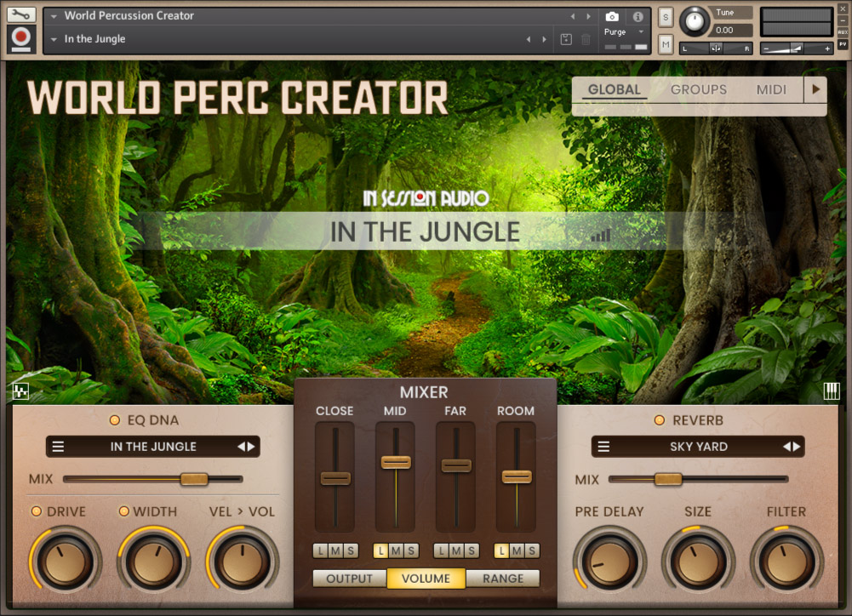The height and width of the screenshot is (616, 852).
Task: Click the PV button in header
Action: (x=843, y=44)
